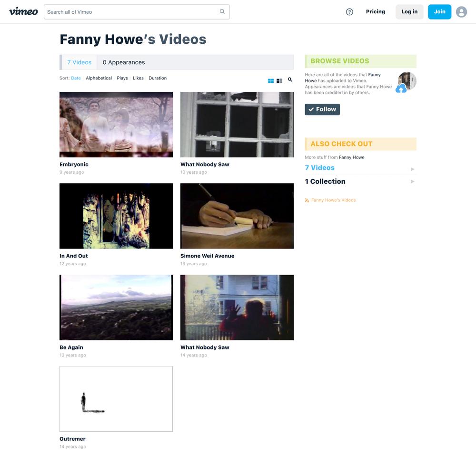Screen dimensions: 476x476
Task: Expand the 1 Collection arrow
Action: [413, 181]
